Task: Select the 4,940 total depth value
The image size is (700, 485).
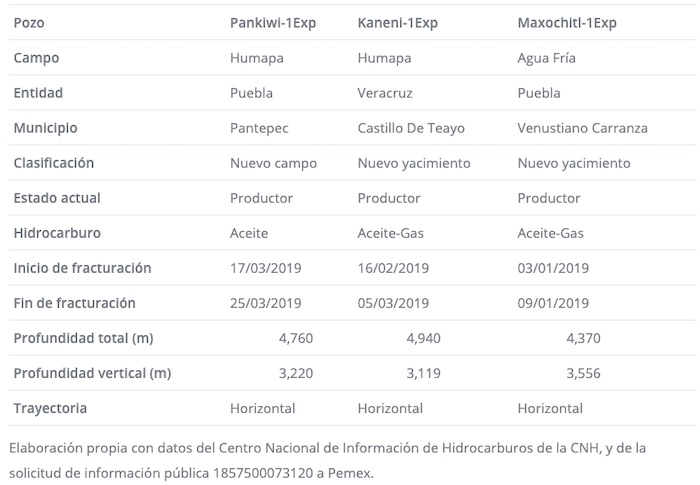Action: (423, 338)
